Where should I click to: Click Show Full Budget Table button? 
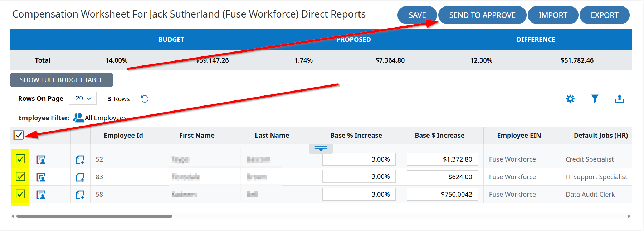pos(62,80)
